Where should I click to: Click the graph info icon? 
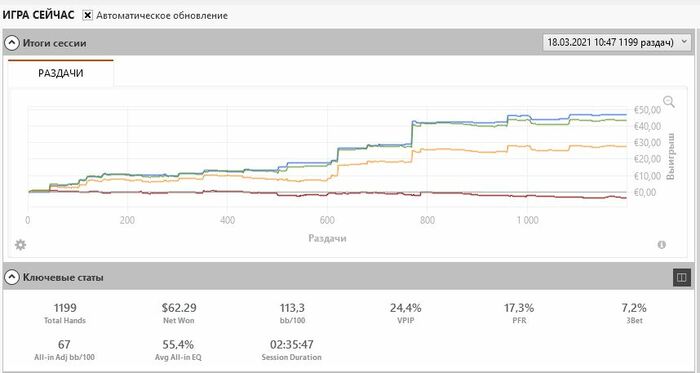pyautogui.click(x=662, y=245)
